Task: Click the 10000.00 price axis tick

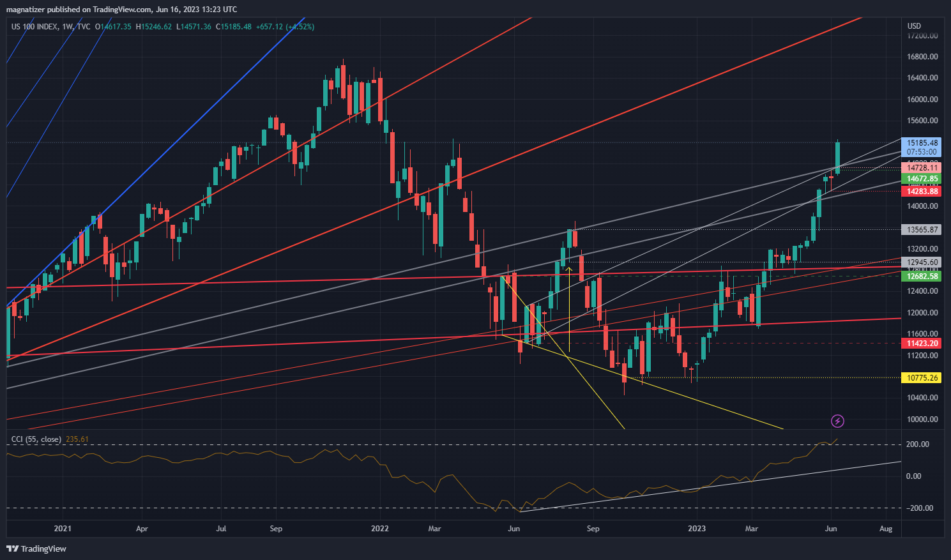Action: pos(922,420)
